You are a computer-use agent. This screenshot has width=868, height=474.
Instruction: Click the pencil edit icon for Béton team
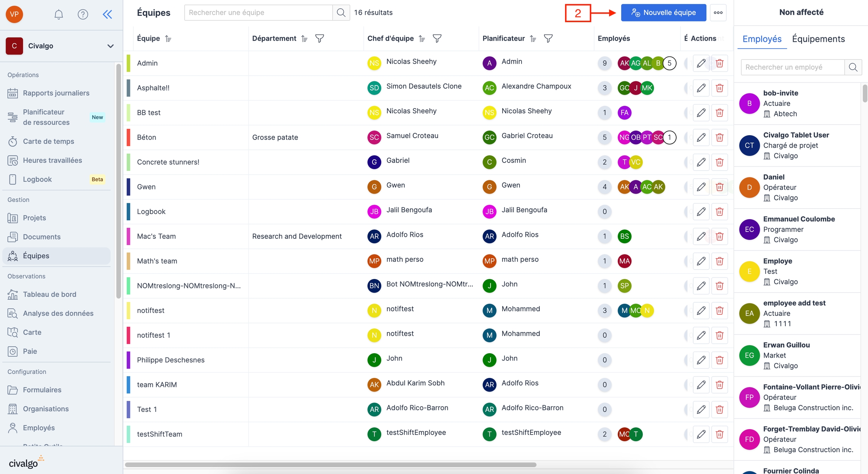coord(701,137)
